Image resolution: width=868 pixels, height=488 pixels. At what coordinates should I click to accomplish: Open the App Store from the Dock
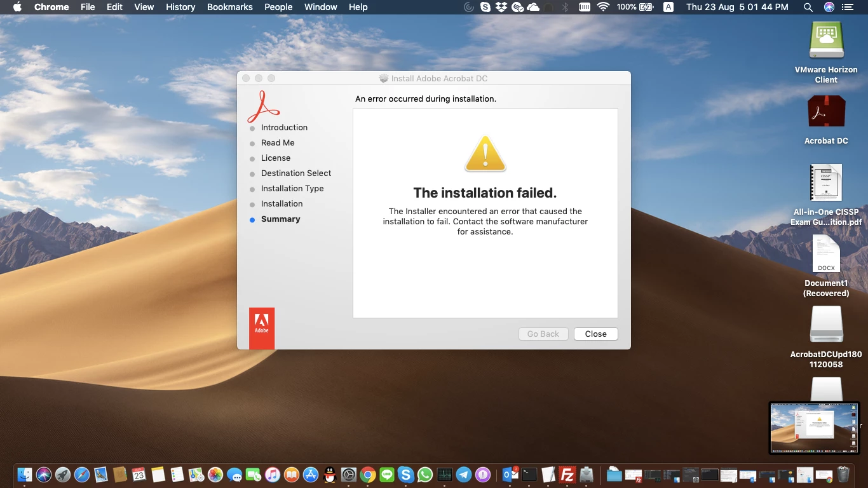point(310,474)
